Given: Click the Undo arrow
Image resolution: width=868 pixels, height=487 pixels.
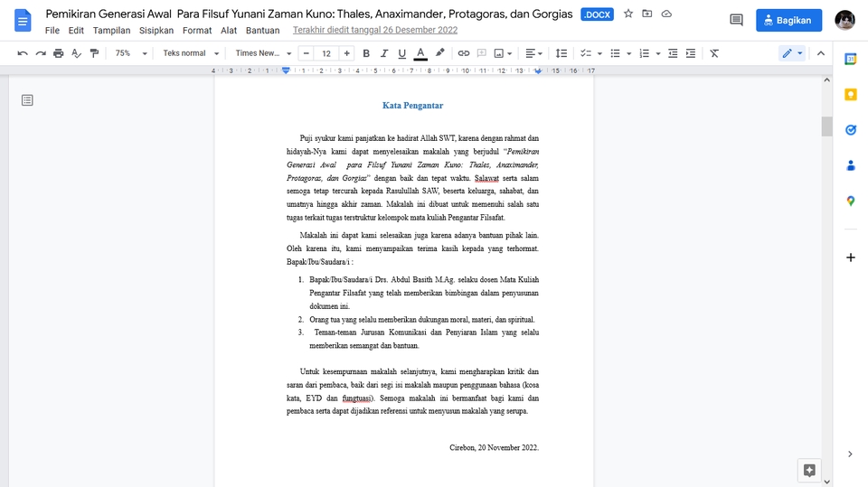Looking at the screenshot, I should coord(23,53).
